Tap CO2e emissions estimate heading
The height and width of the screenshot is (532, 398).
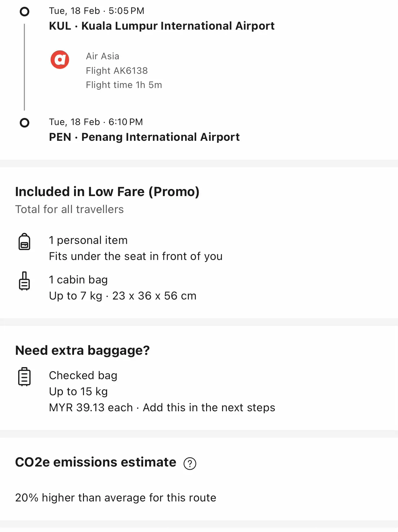coord(96,462)
